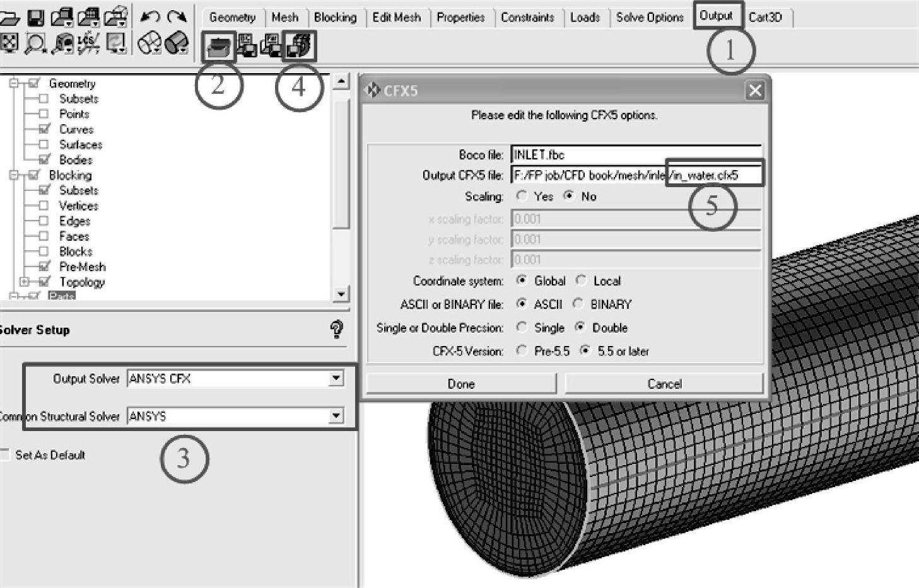Click the Select Solver toolbox icon
Screen dimensions: 919x588
[x=218, y=47]
